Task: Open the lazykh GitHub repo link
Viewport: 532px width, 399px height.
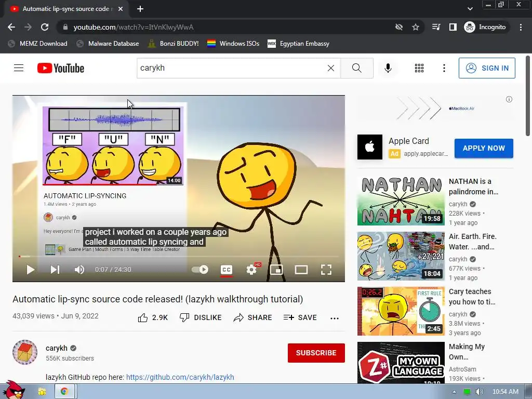Action: click(x=180, y=377)
